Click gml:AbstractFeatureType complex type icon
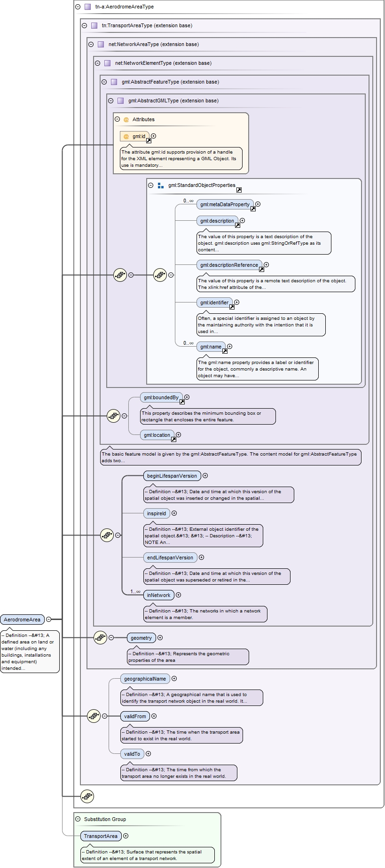 114,82
